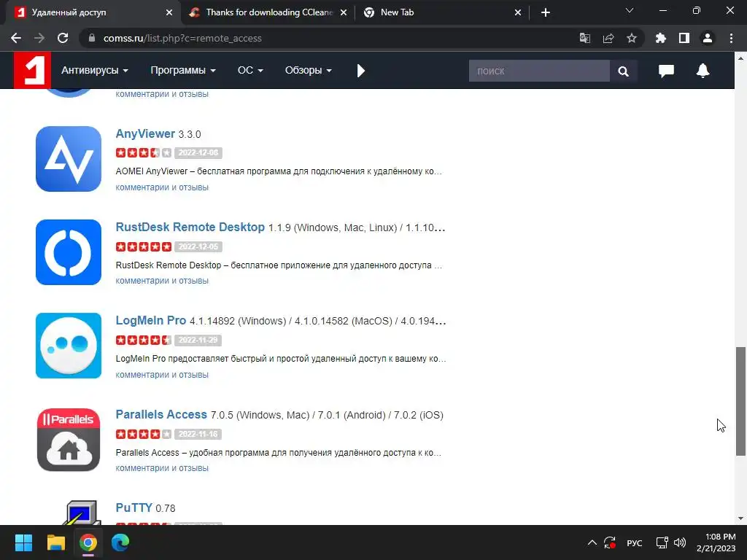The height and width of the screenshot is (560, 747).
Task: Open Parallels Access комментарии и отзывы link
Action: point(162,467)
